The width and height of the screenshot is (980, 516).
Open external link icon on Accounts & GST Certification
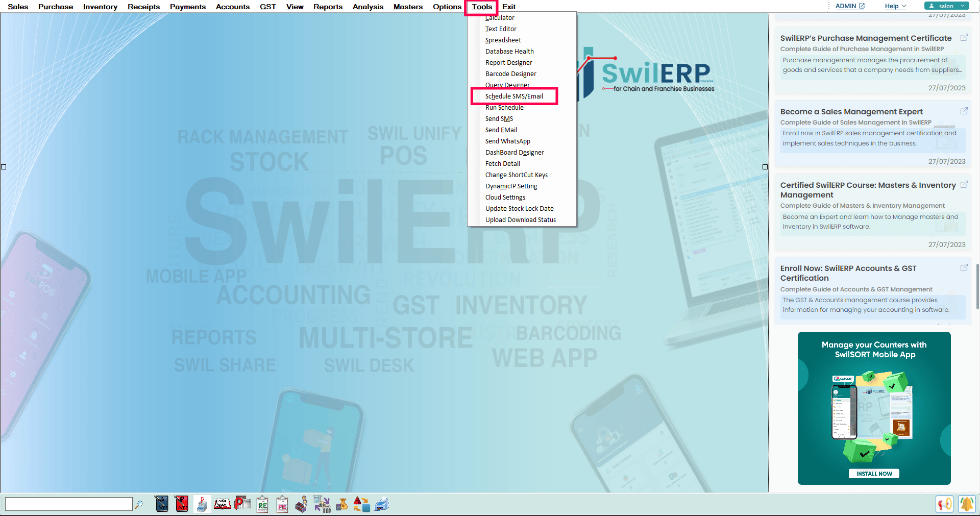pos(964,267)
